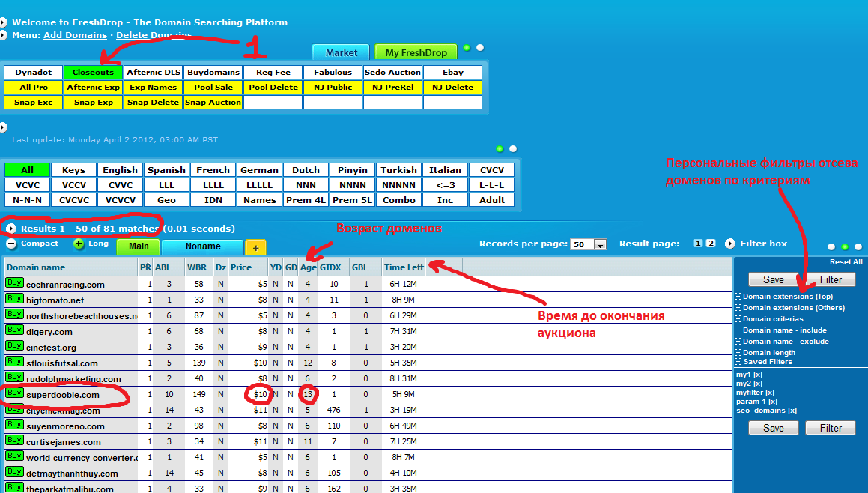The width and height of the screenshot is (868, 493).
Task: Click the Buy icon for stlouisfutsal.com
Action: [x=14, y=362]
